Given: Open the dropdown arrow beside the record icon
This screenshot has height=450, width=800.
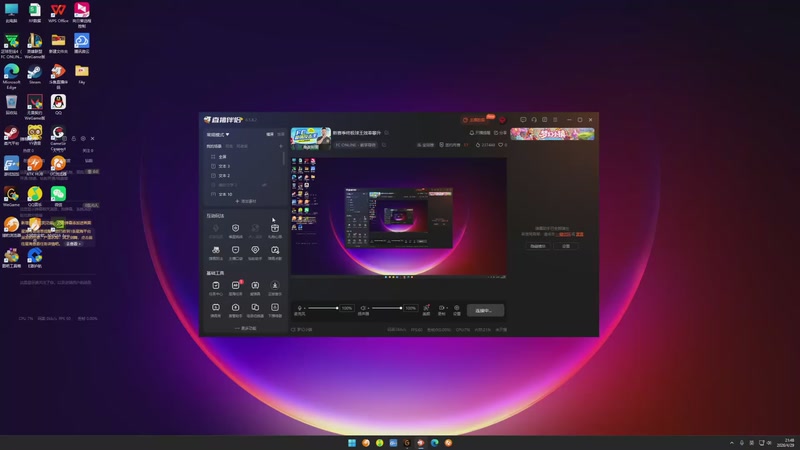Looking at the screenshot, I should [446, 308].
